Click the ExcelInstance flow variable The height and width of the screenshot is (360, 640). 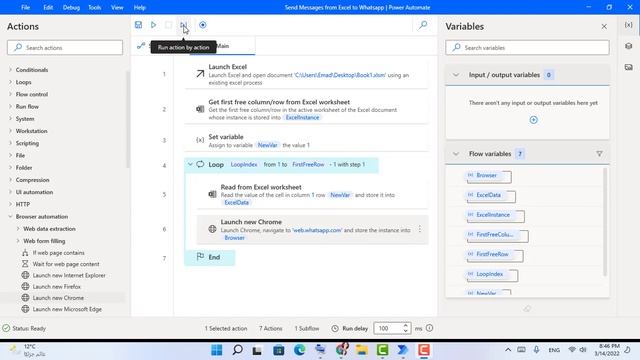tap(493, 215)
